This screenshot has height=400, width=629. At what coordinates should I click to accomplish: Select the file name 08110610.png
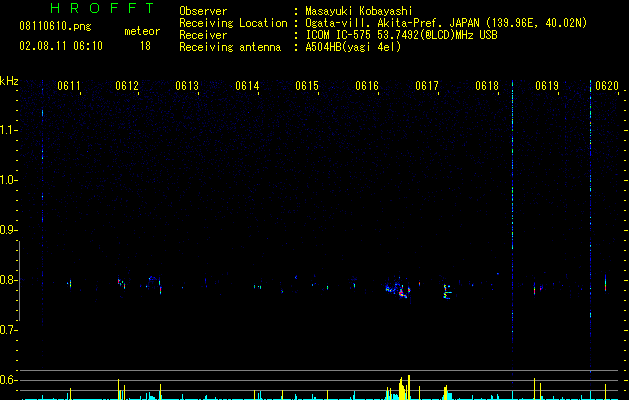[55, 26]
